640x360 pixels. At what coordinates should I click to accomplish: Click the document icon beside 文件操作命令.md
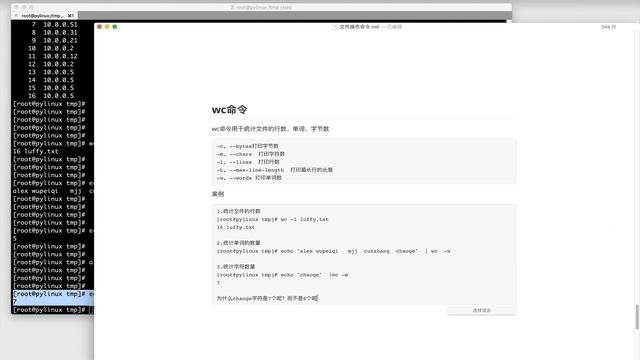pos(335,27)
